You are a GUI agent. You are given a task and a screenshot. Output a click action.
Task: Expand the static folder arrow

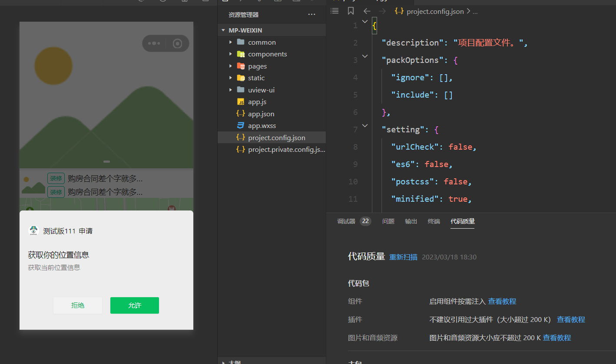tap(230, 78)
